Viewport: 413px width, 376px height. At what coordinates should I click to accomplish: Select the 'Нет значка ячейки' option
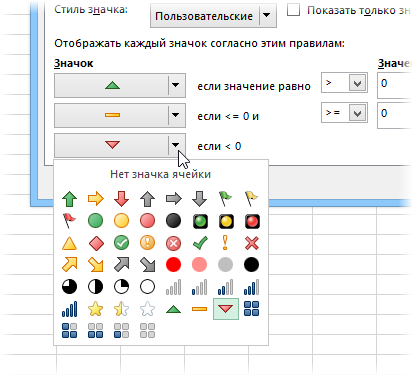tap(161, 174)
